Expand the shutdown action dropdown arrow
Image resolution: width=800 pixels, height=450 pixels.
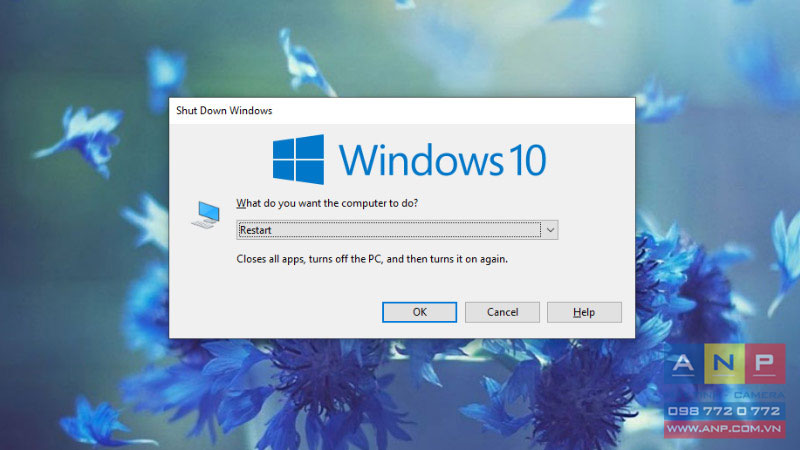(x=550, y=230)
